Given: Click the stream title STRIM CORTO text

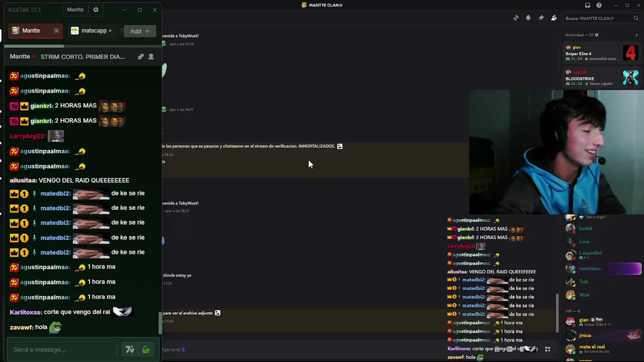Looking at the screenshot, I should tap(83, 57).
